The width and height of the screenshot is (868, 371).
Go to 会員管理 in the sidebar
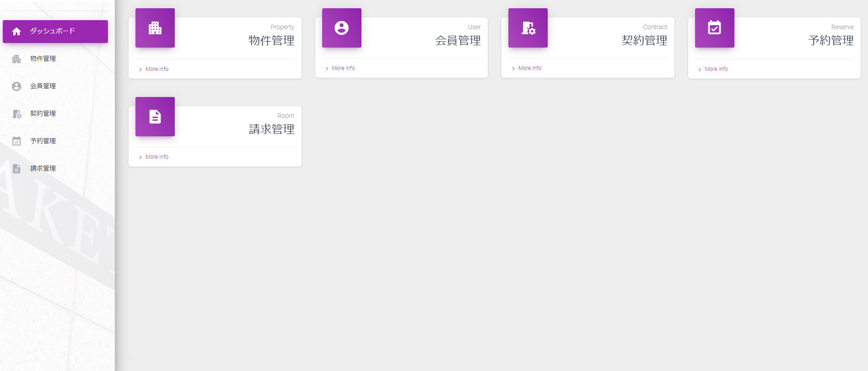point(43,86)
